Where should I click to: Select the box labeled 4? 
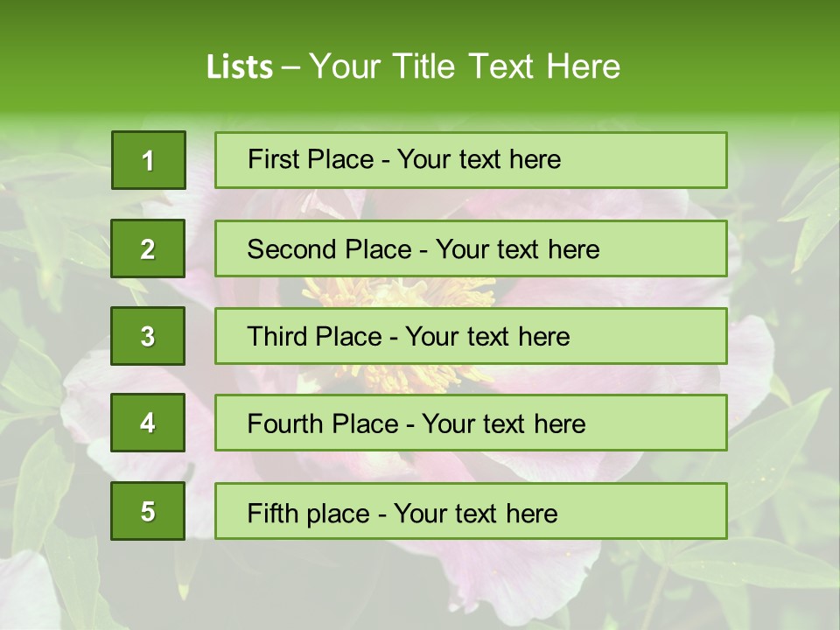148,423
